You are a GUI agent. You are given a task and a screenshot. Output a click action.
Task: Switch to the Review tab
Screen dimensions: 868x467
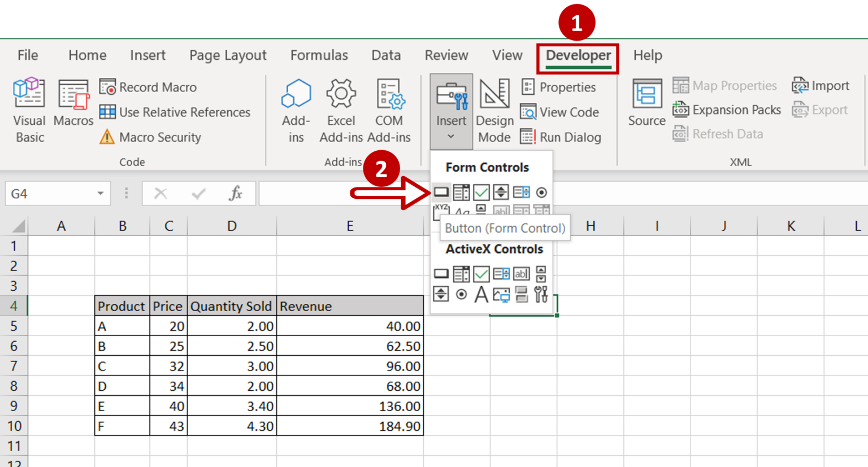pyautogui.click(x=446, y=55)
